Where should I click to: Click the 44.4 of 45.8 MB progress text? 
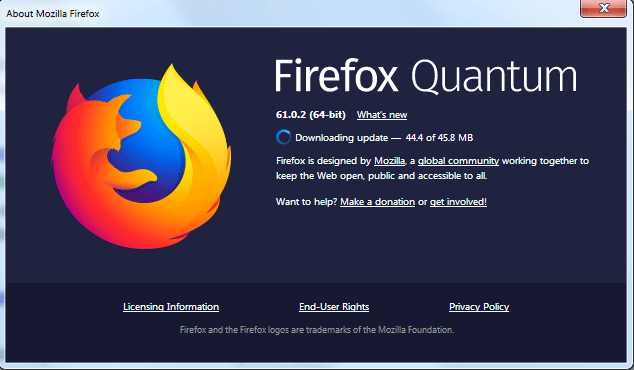(x=440, y=138)
